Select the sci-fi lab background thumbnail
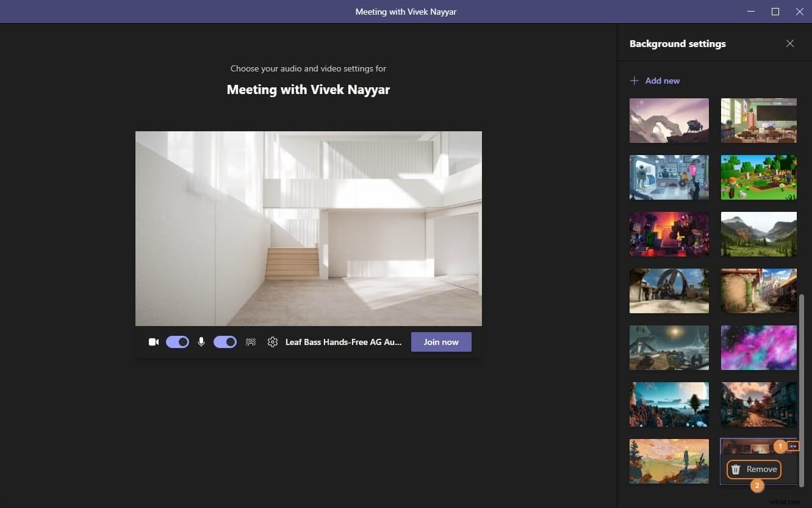 pyautogui.click(x=669, y=177)
